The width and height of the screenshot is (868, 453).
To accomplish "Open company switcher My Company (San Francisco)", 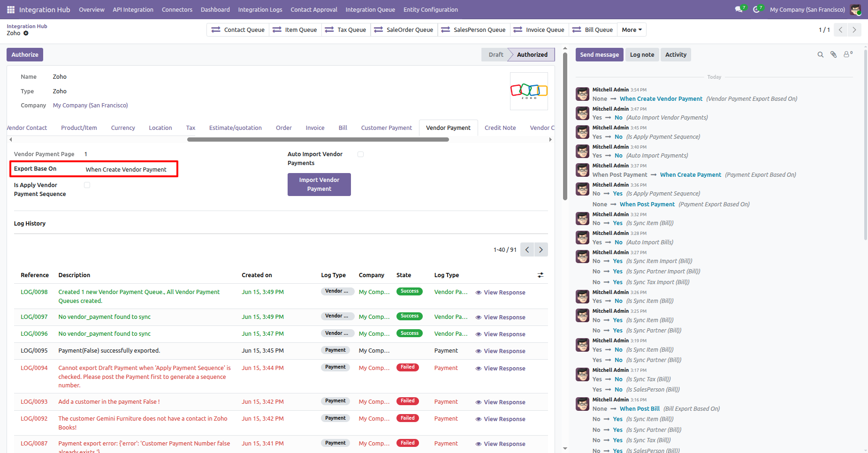I will 807,9.
